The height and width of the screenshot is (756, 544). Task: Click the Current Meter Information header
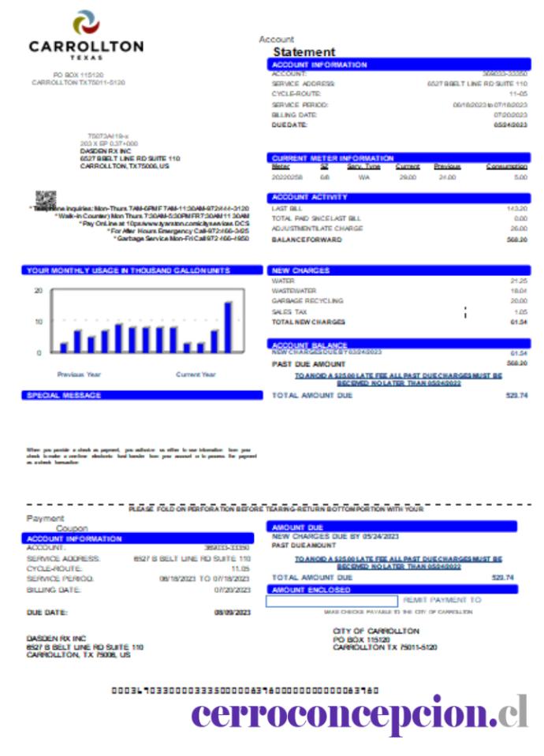[x=399, y=158]
